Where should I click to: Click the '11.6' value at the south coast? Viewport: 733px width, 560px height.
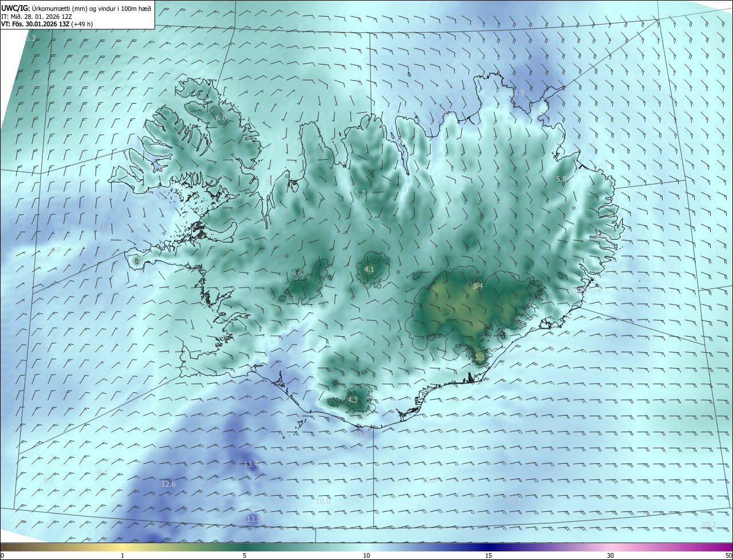[361, 435]
